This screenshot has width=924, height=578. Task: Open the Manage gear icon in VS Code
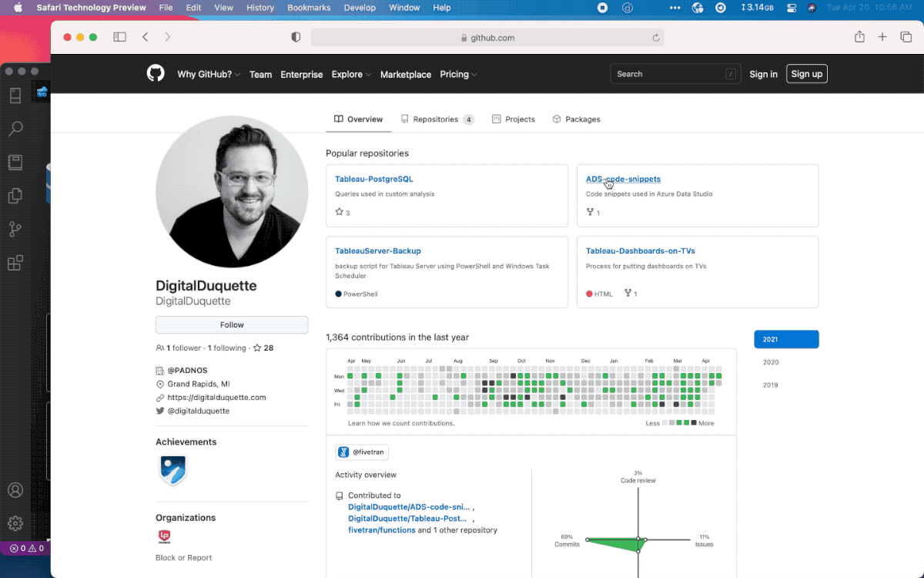click(15, 524)
